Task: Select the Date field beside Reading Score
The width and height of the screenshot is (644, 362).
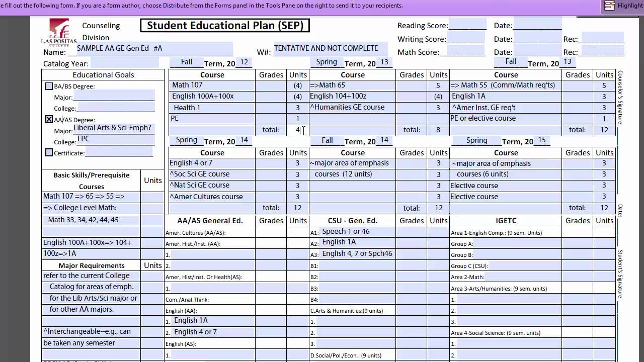Action: point(537,24)
